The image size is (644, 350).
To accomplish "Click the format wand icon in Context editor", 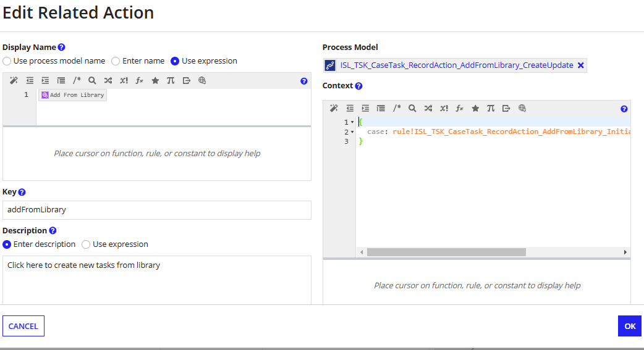I will [x=334, y=108].
